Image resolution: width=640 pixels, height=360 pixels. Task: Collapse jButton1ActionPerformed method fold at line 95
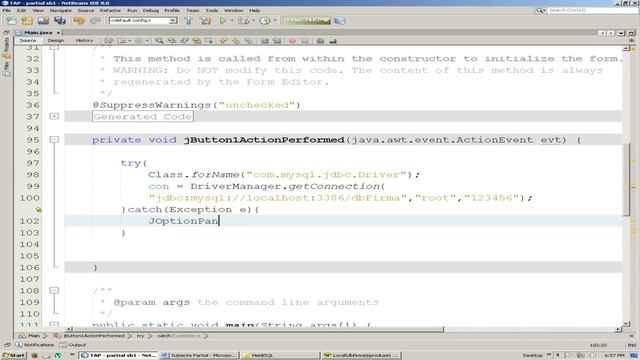tap(54, 140)
